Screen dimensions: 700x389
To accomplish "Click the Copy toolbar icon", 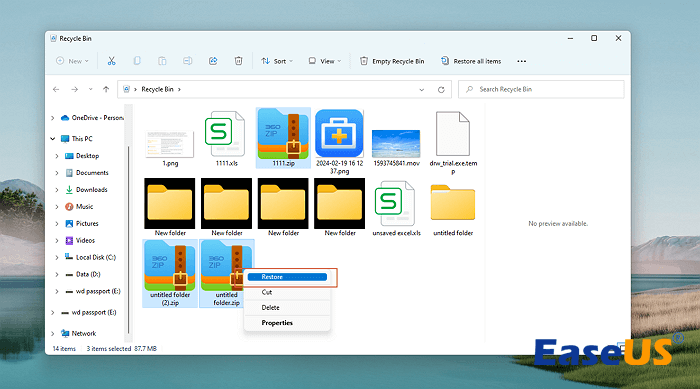I will [137, 61].
